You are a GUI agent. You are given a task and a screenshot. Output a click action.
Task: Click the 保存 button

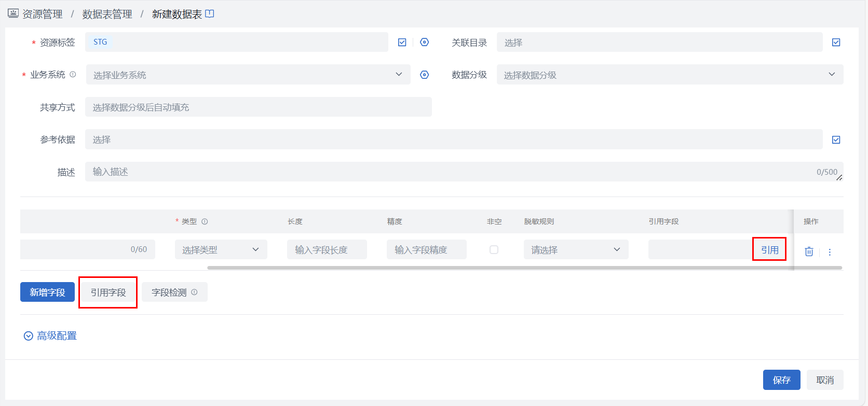781,380
